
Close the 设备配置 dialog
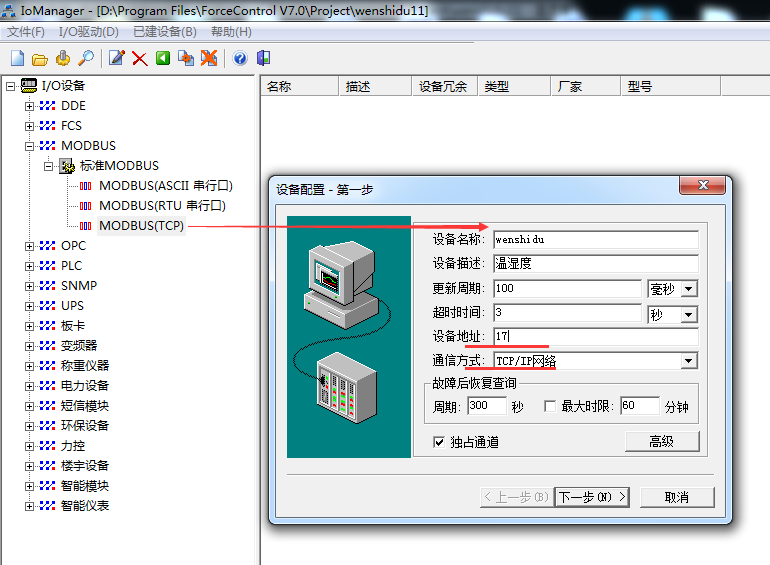[x=703, y=185]
